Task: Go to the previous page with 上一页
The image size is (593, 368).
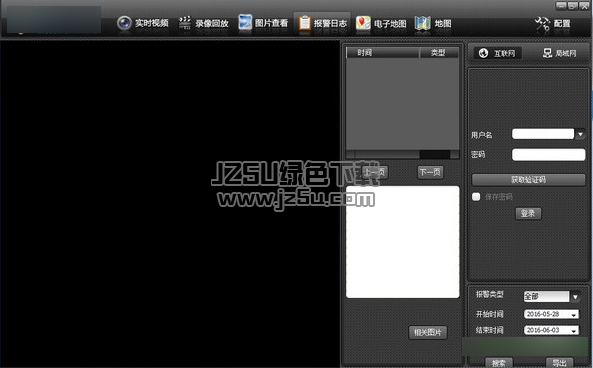Action: (374, 172)
